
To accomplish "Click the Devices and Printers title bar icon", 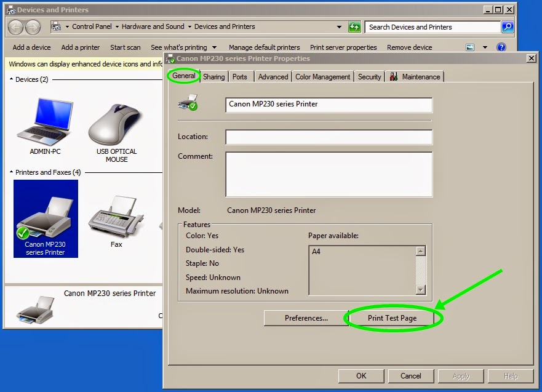I will [11, 10].
